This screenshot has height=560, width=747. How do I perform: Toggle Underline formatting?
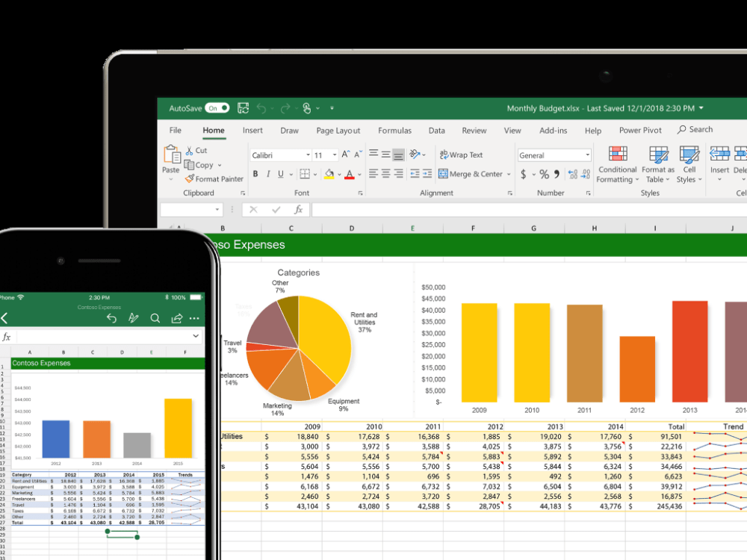pos(281,174)
